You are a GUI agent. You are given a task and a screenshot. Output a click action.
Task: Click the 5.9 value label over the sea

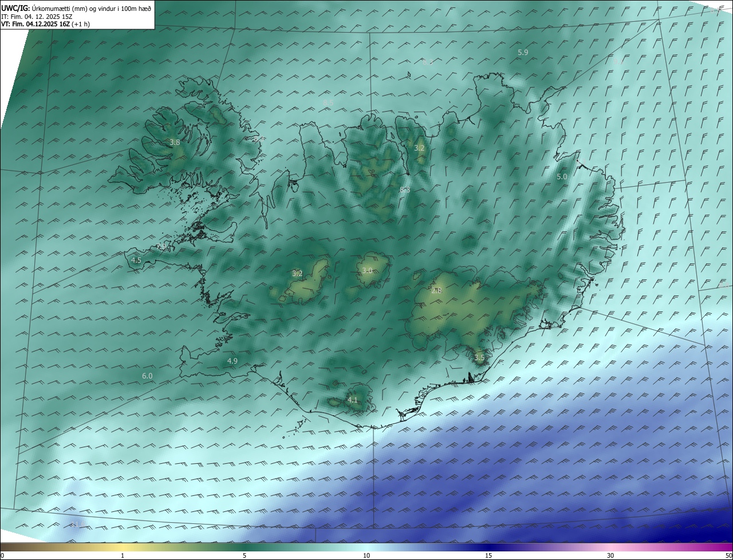tap(523, 52)
